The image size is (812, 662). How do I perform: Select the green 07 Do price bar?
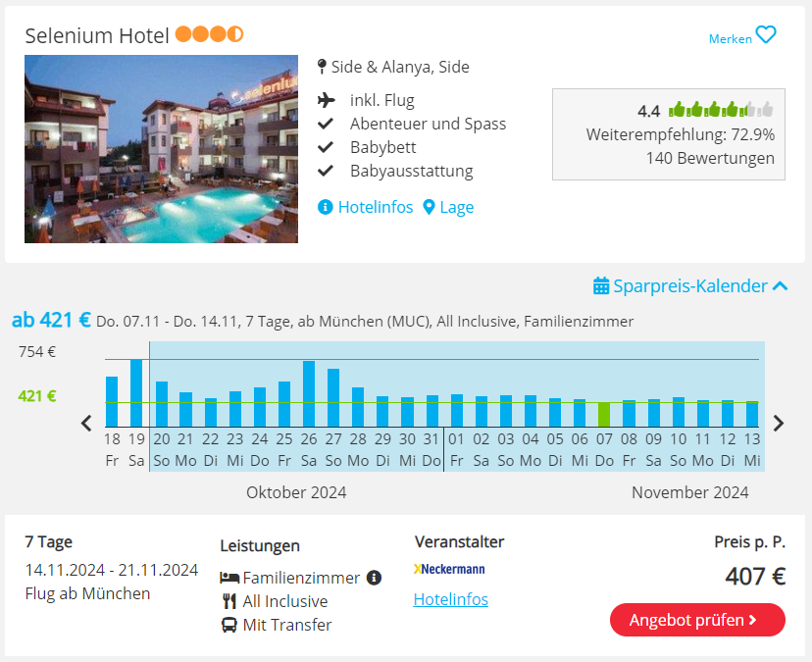click(x=604, y=415)
